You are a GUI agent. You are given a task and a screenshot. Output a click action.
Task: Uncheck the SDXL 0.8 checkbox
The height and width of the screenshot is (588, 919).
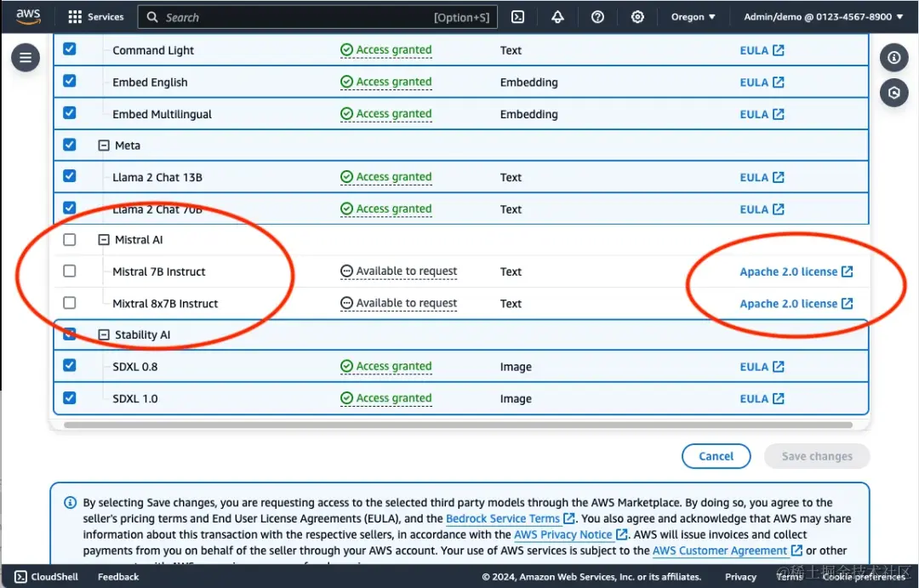(69, 365)
